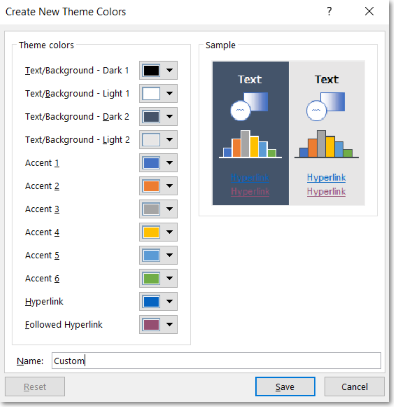The height and width of the screenshot is (407, 394).
Task: Click the dark sample preview chart
Action: pyautogui.click(x=250, y=144)
